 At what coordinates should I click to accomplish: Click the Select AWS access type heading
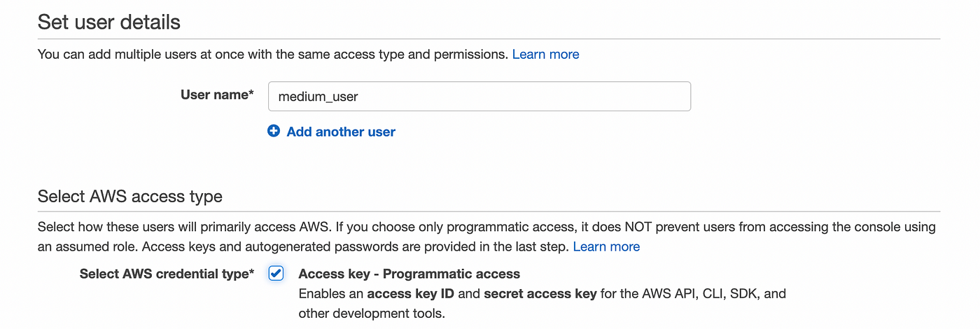pyautogui.click(x=130, y=196)
